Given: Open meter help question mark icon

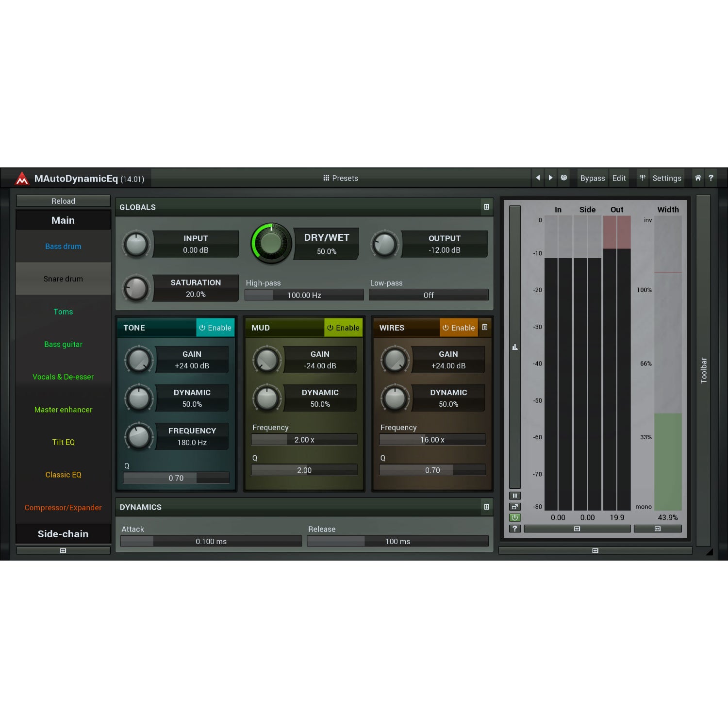Looking at the screenshot, I should tap(515, 529).
